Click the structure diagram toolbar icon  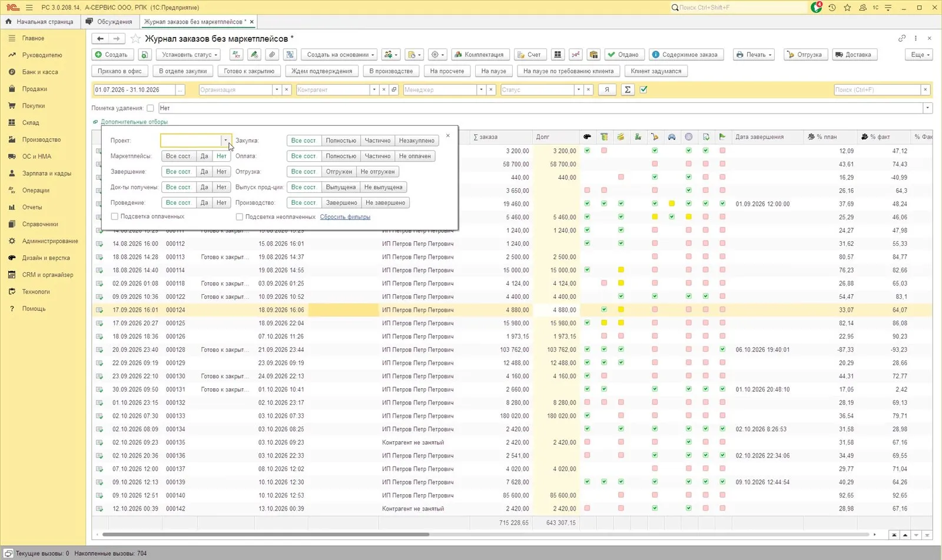coord(290,55)
